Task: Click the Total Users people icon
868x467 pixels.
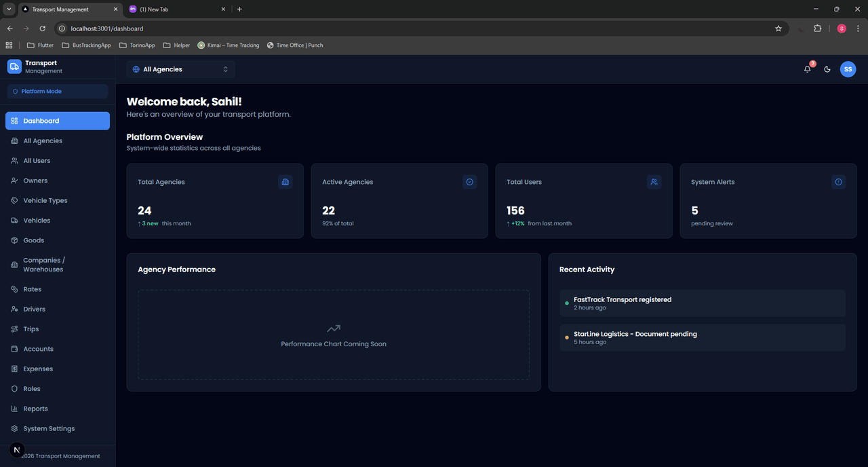Action: 654,182
